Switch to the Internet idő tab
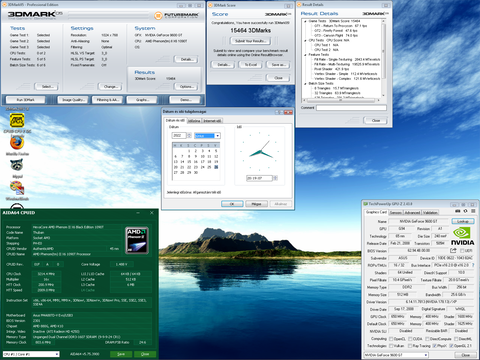Screen dimensions: 480x360 coord(212,121)
